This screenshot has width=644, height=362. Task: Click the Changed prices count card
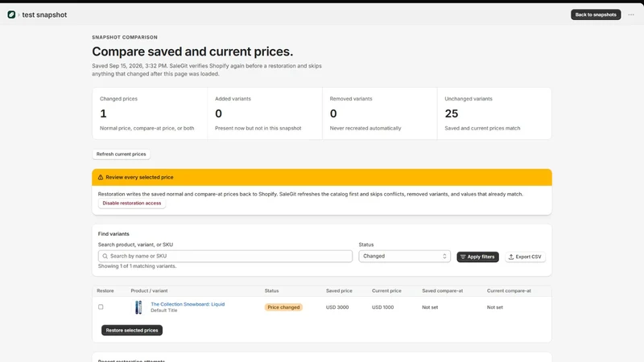pyautogui.click(x=150, y=113)
